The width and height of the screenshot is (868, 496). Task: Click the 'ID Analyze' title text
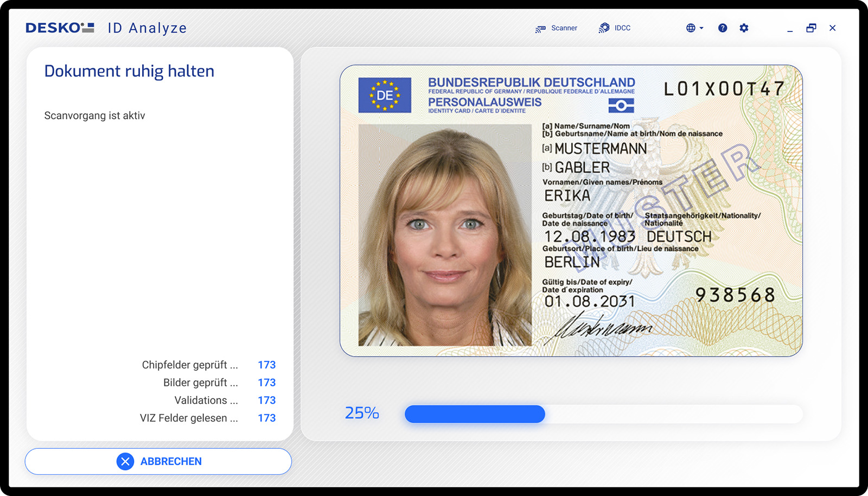click(147, 28)
